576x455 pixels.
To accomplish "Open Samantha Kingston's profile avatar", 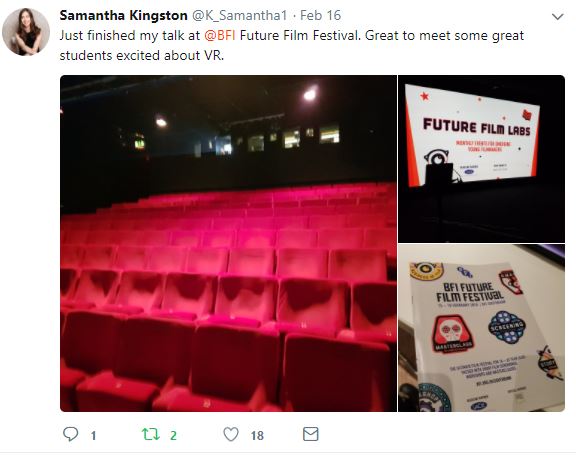I will [26, 32].
